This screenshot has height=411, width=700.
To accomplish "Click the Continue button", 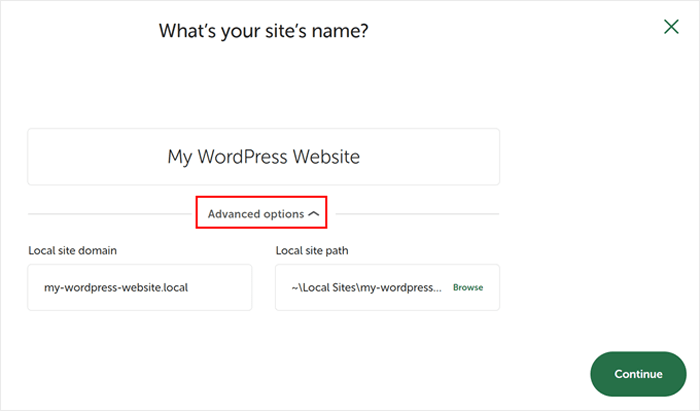I will [638, 374].
